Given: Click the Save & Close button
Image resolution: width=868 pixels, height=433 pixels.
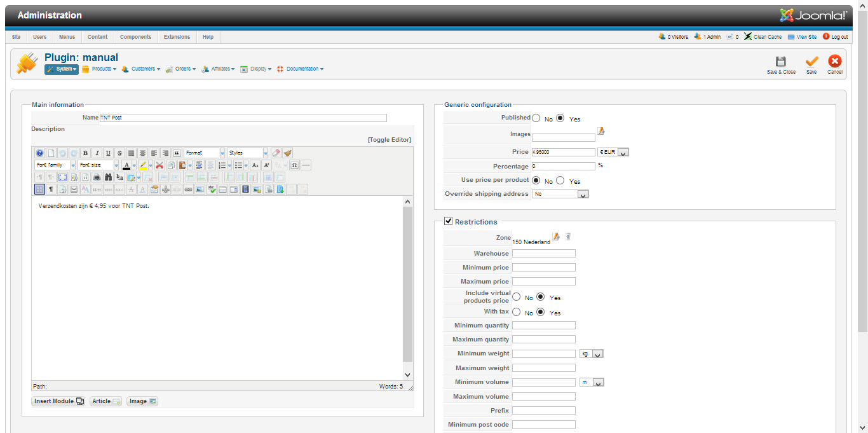Looking at the screenshot, I should (x=781, y=65).
